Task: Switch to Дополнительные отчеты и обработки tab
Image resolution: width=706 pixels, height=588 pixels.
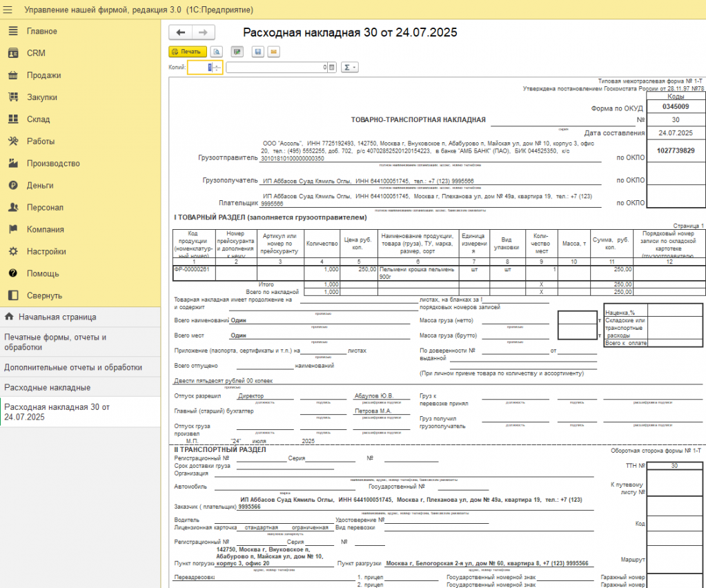Action: [x=80, y=367]
